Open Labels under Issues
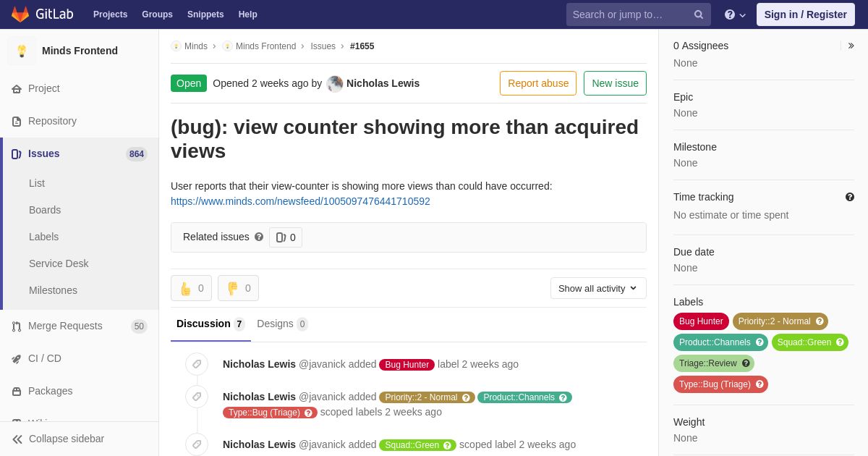The image size is (868, 456). coord(43,237)
